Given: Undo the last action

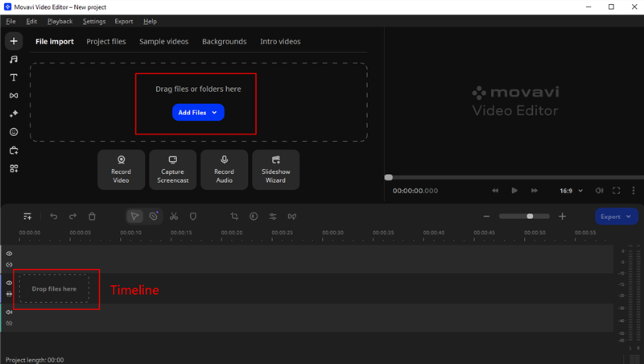Looking at the screenshot, I should tap(54, 217).
